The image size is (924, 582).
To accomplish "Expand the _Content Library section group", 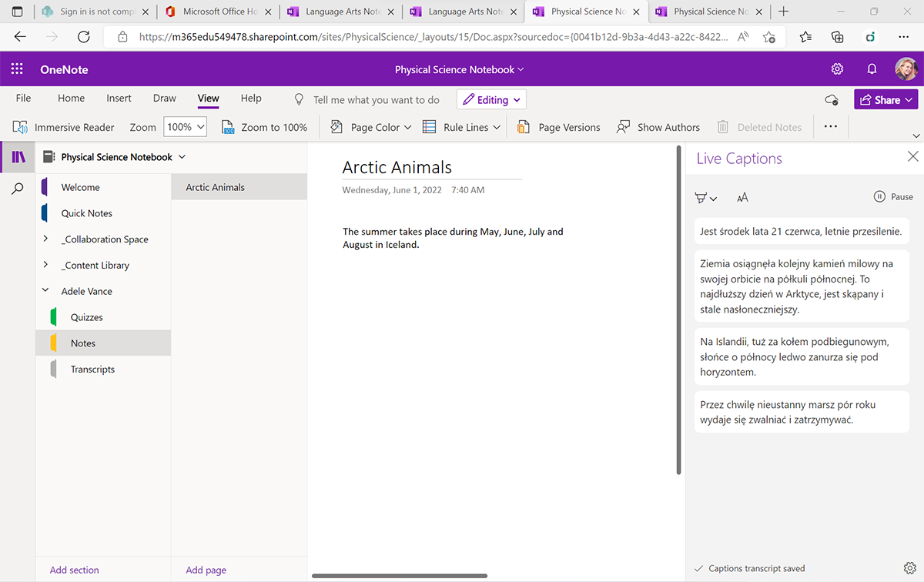I will (x=45, y=265).
